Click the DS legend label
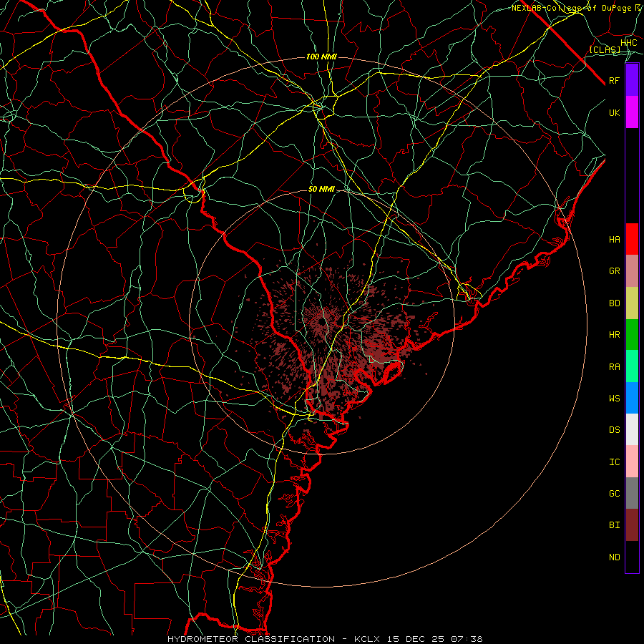The height and width of the screenshot is (644, 644). point(615,430)
